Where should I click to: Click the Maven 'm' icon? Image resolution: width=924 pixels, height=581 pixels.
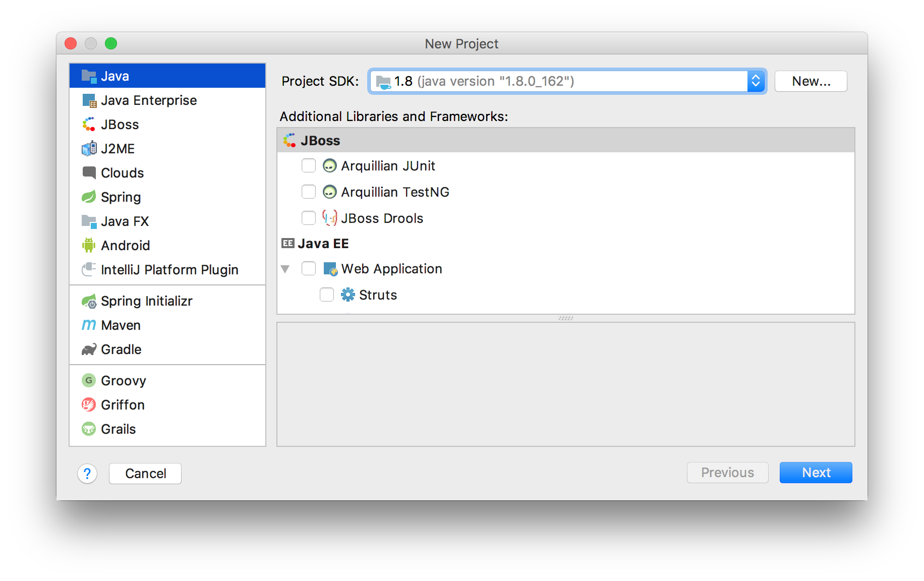coord(89,325)
